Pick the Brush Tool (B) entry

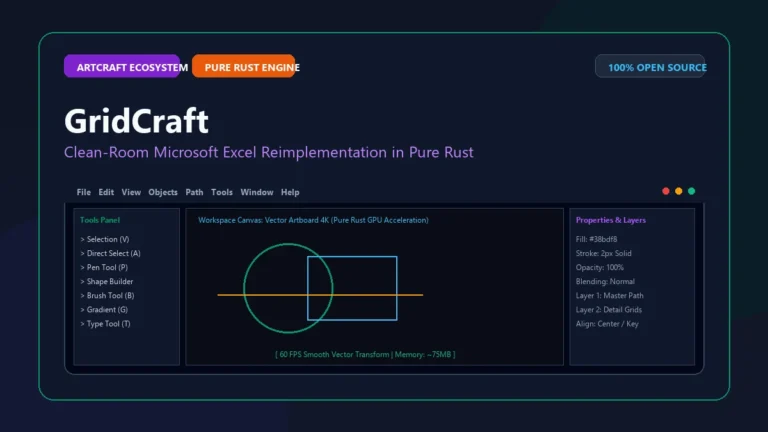click(x=107, y=296)
